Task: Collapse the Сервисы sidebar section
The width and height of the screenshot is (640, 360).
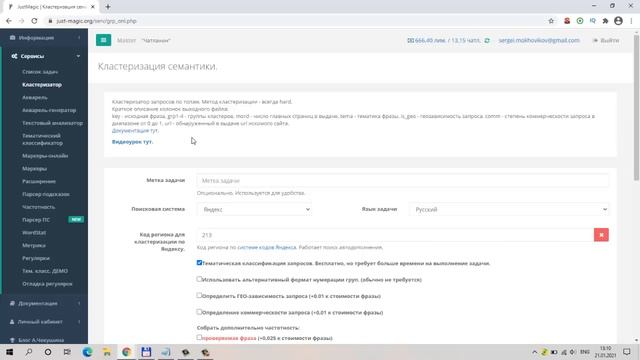Action: [44, 56]
